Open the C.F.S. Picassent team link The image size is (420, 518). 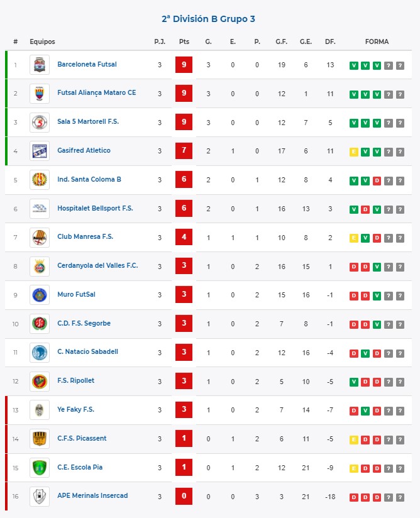point(82,438)
